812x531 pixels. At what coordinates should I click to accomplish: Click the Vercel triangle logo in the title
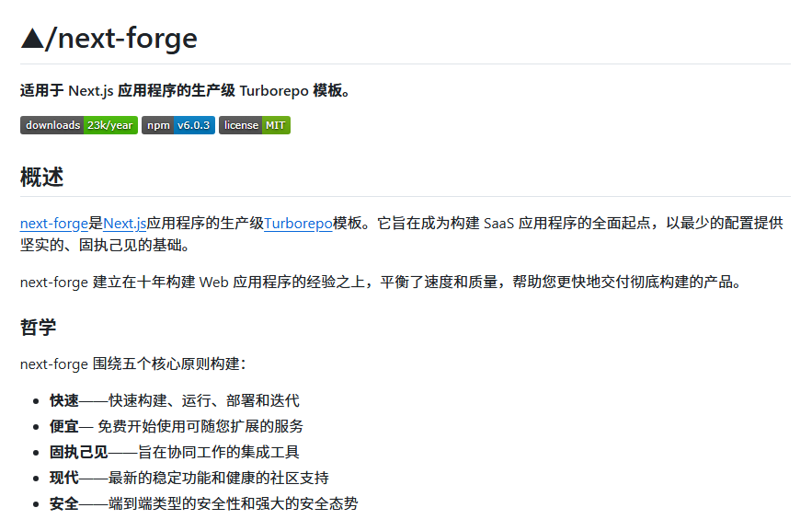point(32,39)
